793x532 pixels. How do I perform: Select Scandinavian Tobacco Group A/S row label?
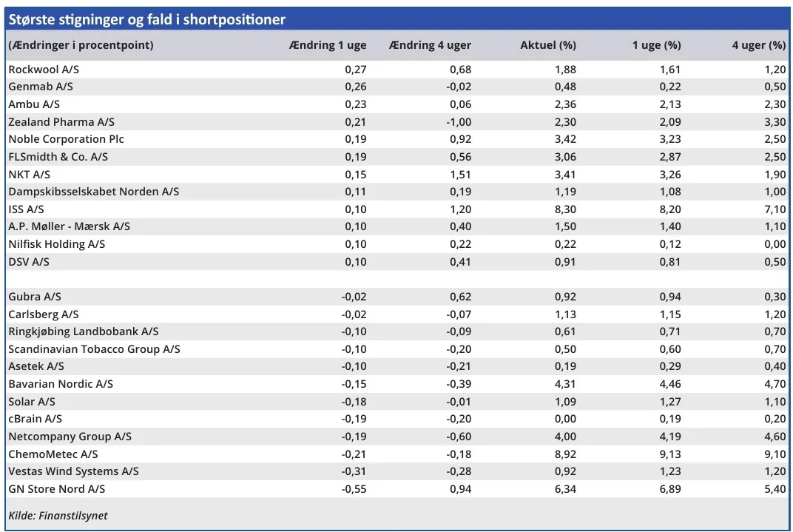[x=94, y=349]
